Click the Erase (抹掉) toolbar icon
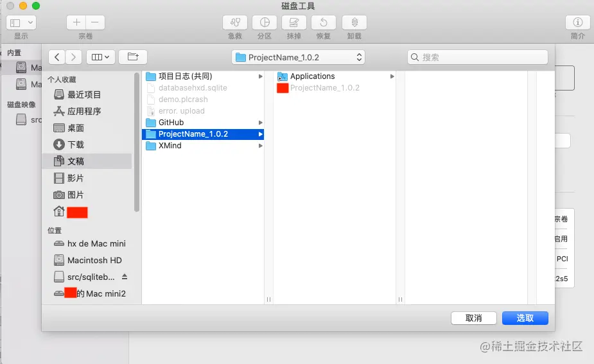 pos(293,22)
